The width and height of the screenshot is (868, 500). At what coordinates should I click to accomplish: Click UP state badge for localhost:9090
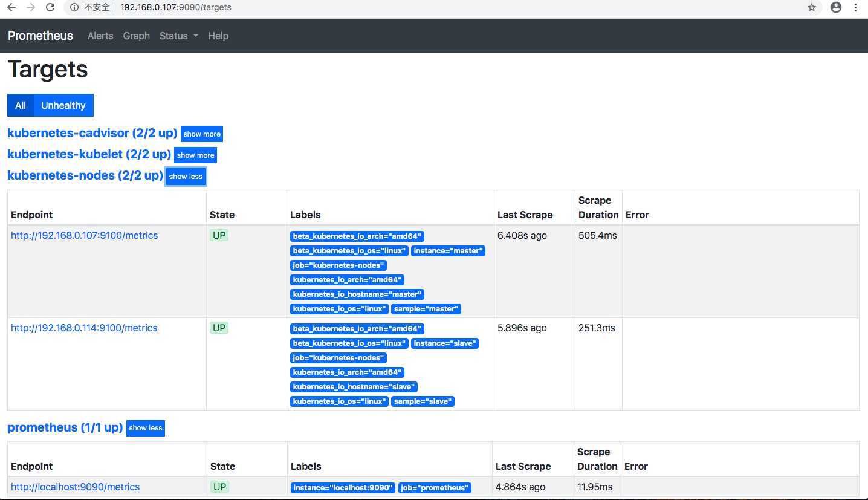tap(219, 487)
